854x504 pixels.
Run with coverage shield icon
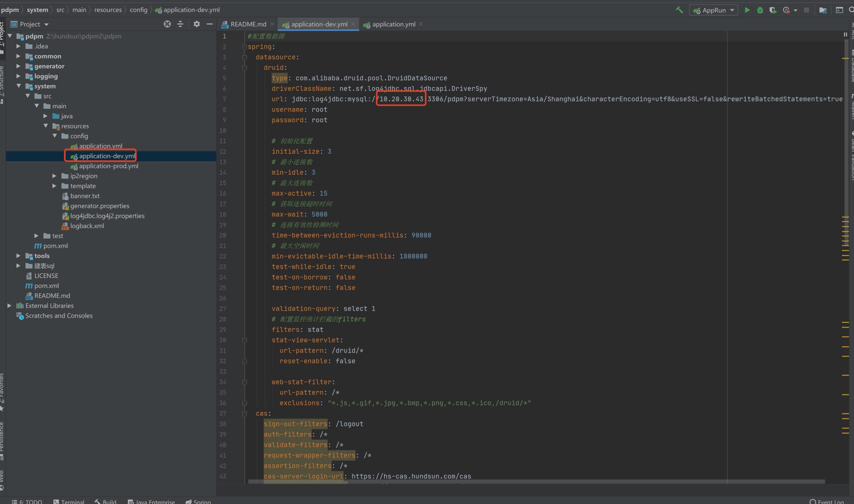(x=773, y=10)
